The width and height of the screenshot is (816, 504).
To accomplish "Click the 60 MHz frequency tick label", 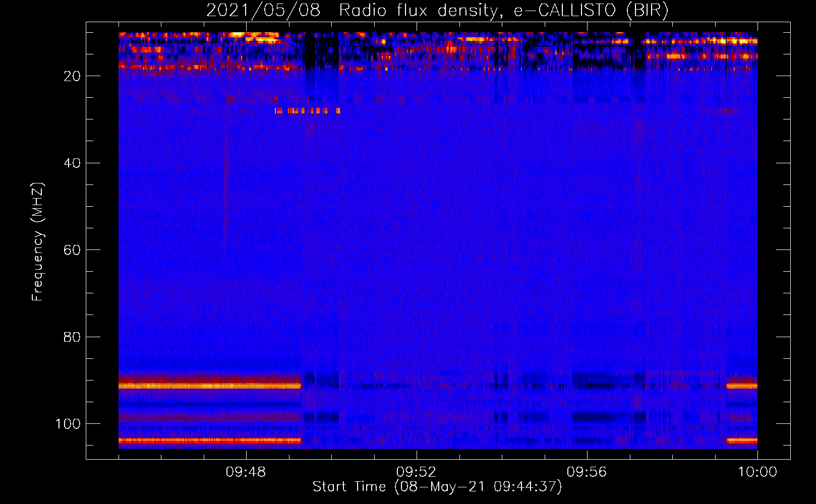I will pyautogui.click(x=72, y=250).
